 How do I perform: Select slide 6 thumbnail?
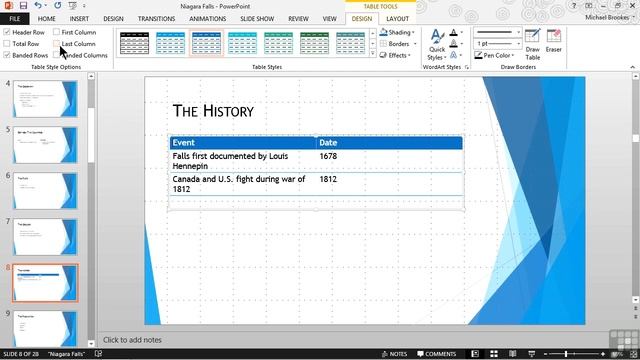[x=45, y=191]
